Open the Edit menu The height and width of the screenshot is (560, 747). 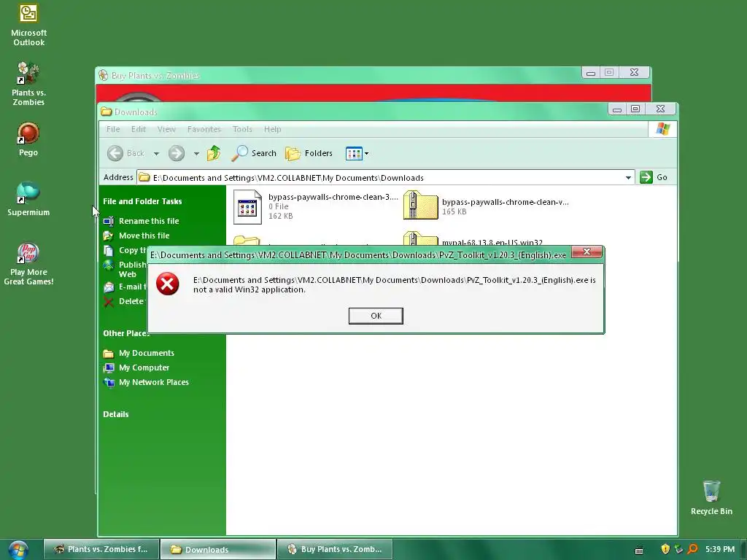pyautogui.click(x=138, y=129)
